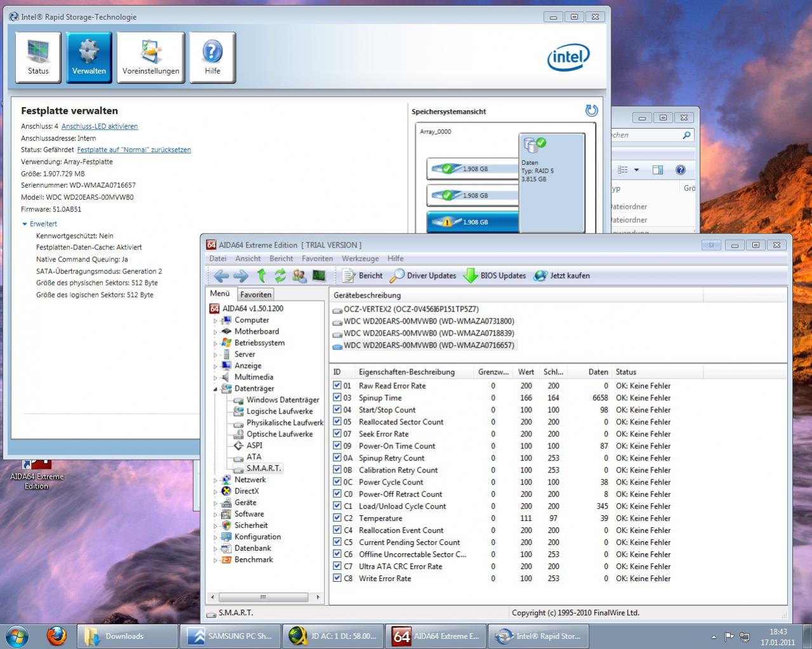Open Driver Updates in AIDA64
The width and height of the screenshot is (812, 649).
[x=423, y=275]
